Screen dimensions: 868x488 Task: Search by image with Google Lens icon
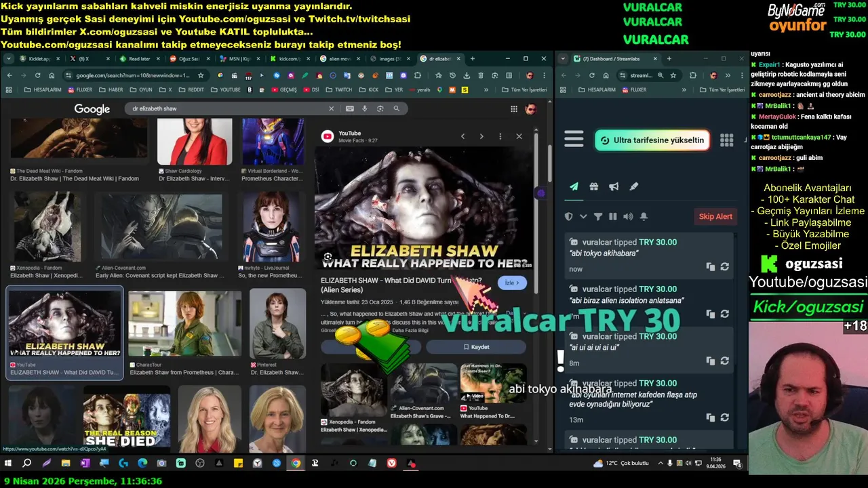point(380,108)
